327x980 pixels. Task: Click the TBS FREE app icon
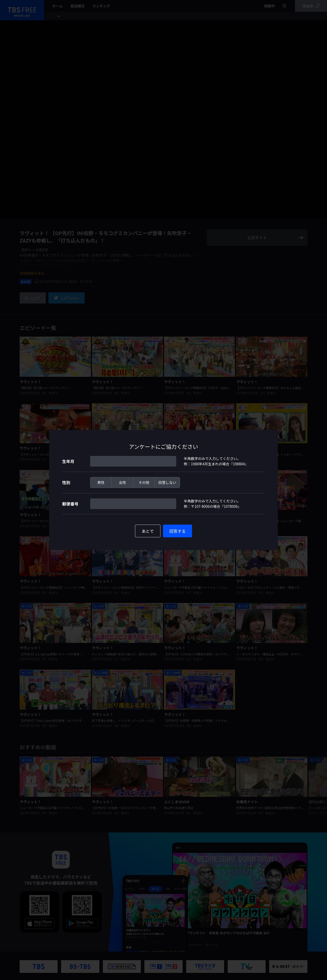pyautogui.click(x=61, y=860)
